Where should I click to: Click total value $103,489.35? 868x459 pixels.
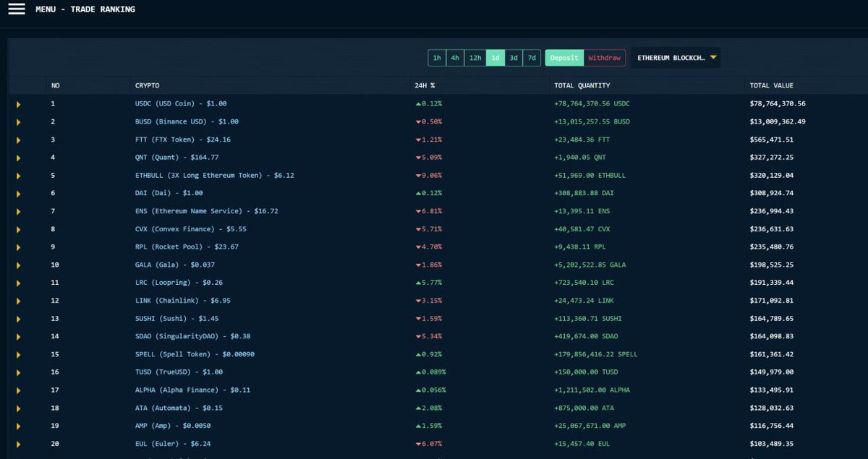(x=772, y=443)
